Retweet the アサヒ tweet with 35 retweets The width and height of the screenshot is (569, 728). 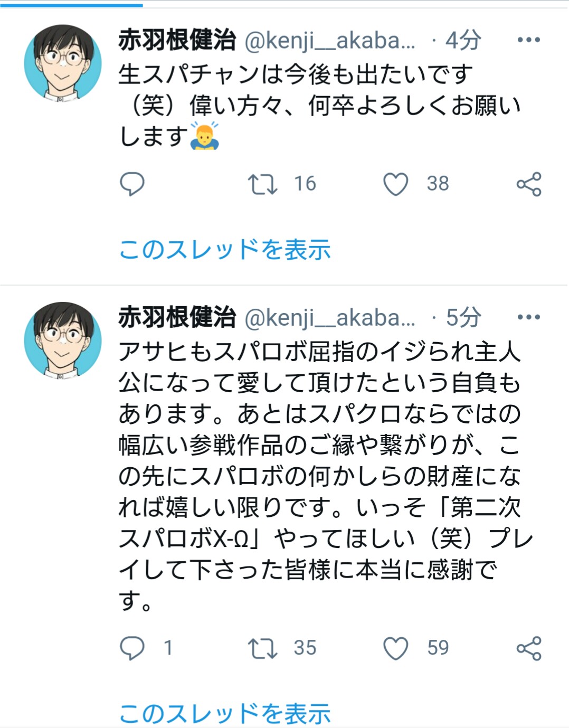(262, 648)
